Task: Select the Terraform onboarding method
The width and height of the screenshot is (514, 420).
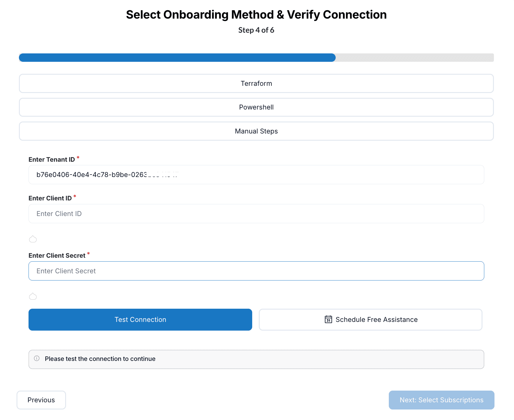Action: point(256,83)
